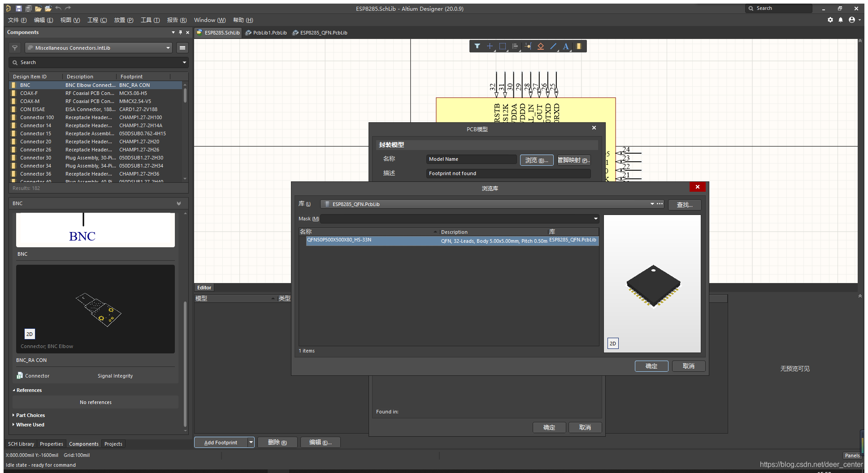Click the 查找... button

pos(684,205)
